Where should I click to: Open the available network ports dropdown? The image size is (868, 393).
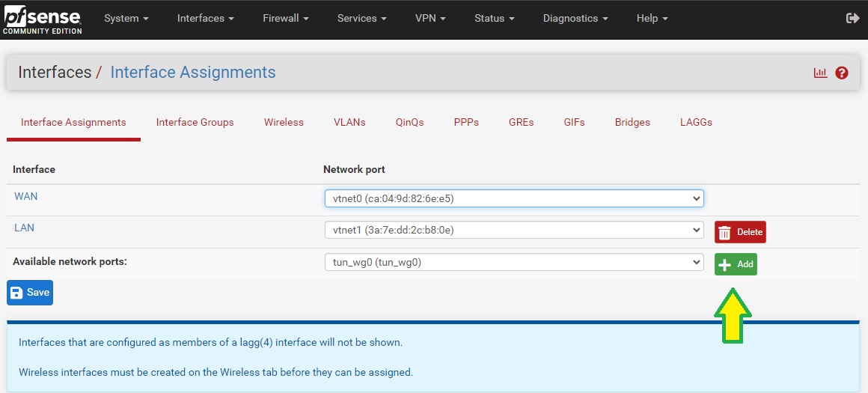[x=513, y=262]
